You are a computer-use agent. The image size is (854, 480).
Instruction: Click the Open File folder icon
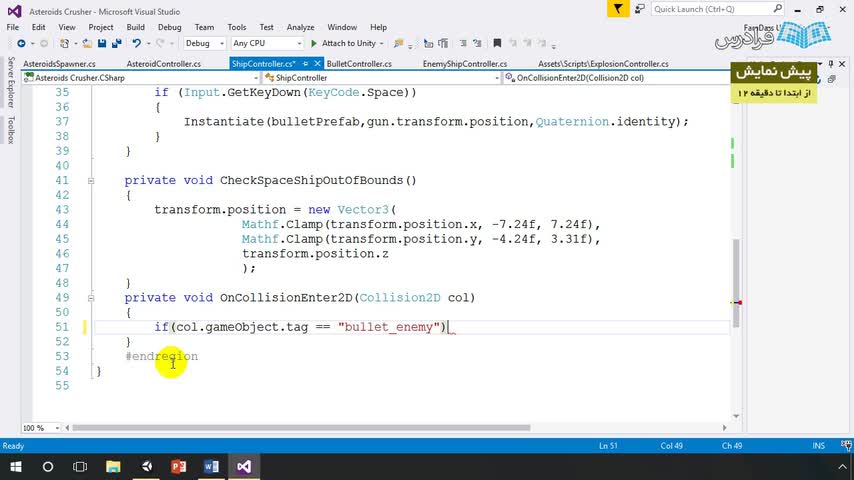[x=87, y=43]
